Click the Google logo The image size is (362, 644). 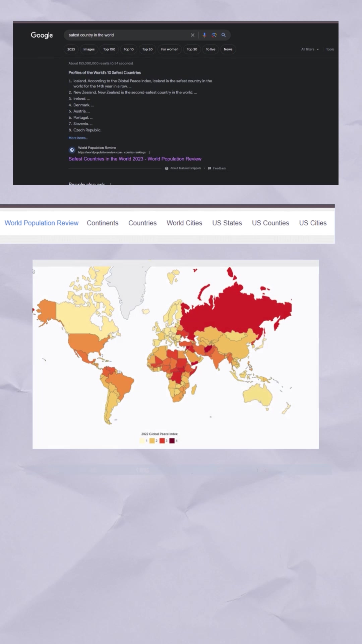pyautogui.click(x=42, y=35)
